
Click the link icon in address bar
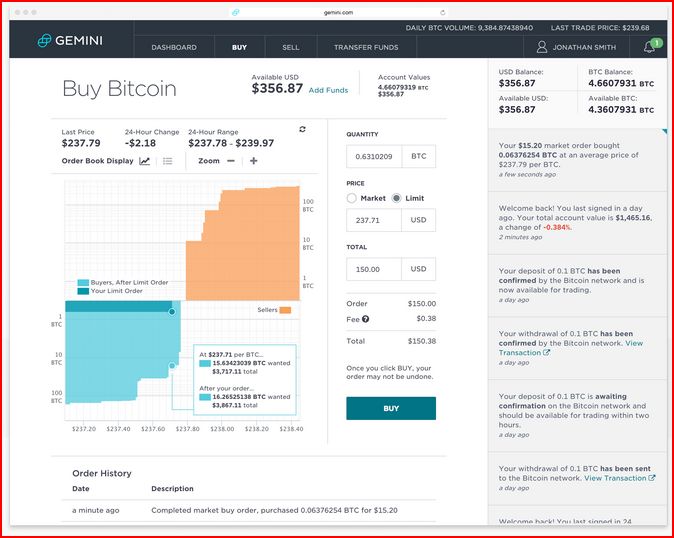[x=236, y=12]
